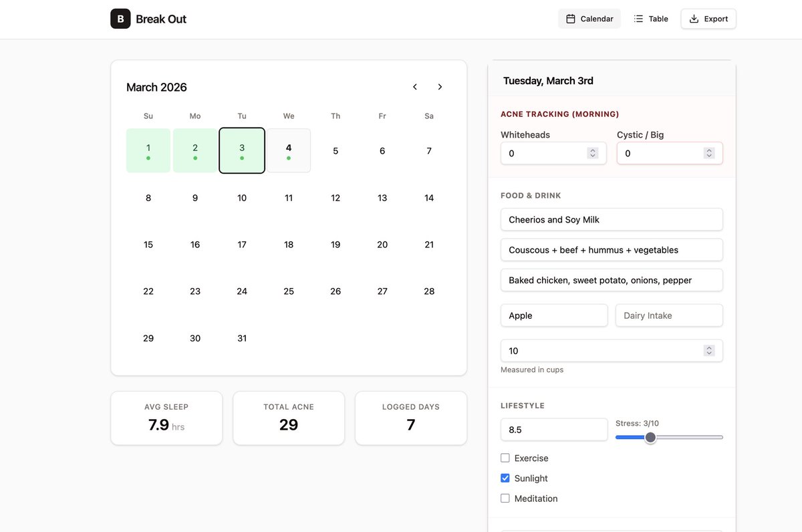Click the TOTAL ACNE stat card
Screen dimensions: 802x532
pyautogui.click(x=289, y=418)
